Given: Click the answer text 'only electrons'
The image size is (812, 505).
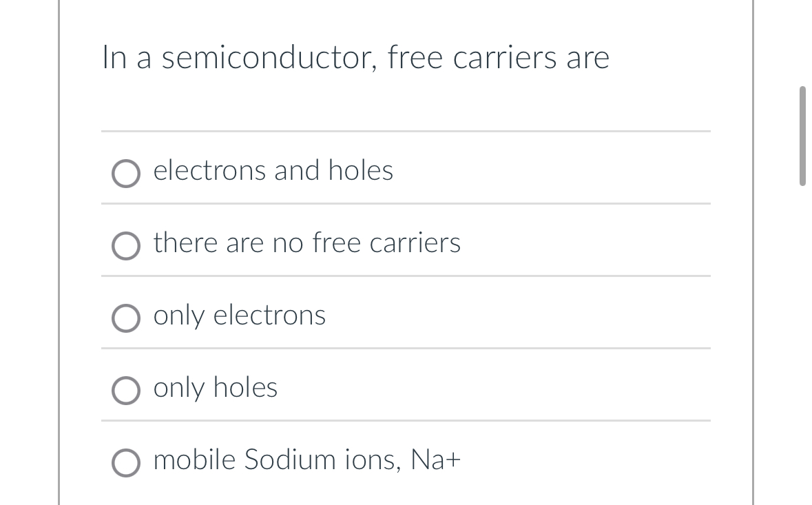Looking at the screenshot, I should tap(239, 316).
